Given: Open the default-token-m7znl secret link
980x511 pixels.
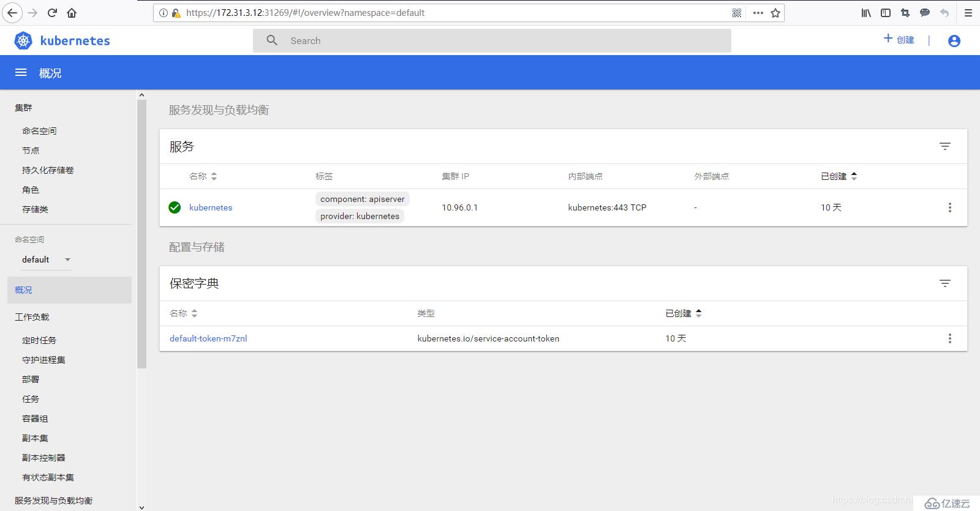Looking at the screenshot, I should pos(208,338).
